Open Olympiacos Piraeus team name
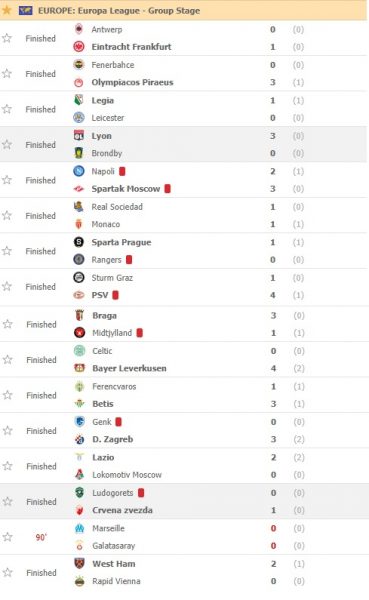Screen dimensions: 369x600 132,82
